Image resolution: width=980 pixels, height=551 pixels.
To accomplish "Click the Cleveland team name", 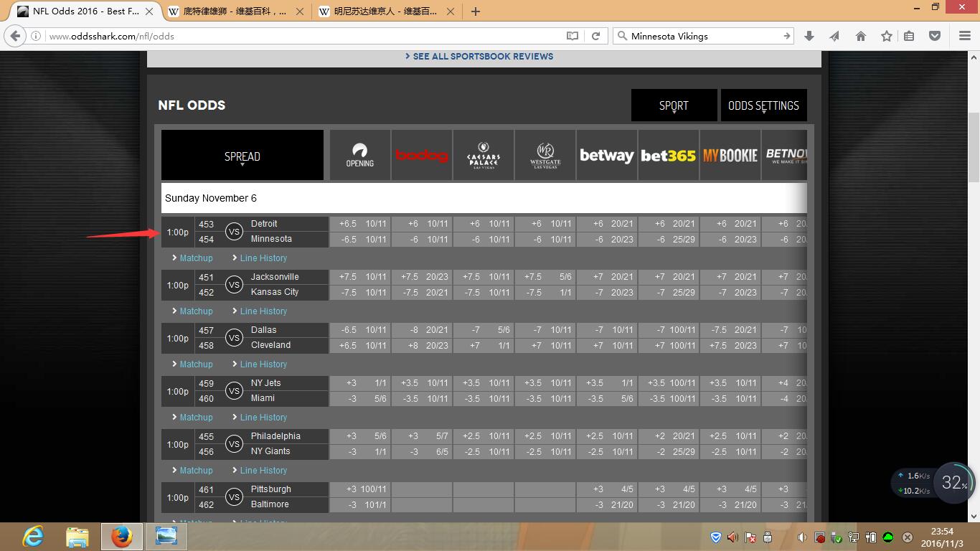I will tap(270, 345).
